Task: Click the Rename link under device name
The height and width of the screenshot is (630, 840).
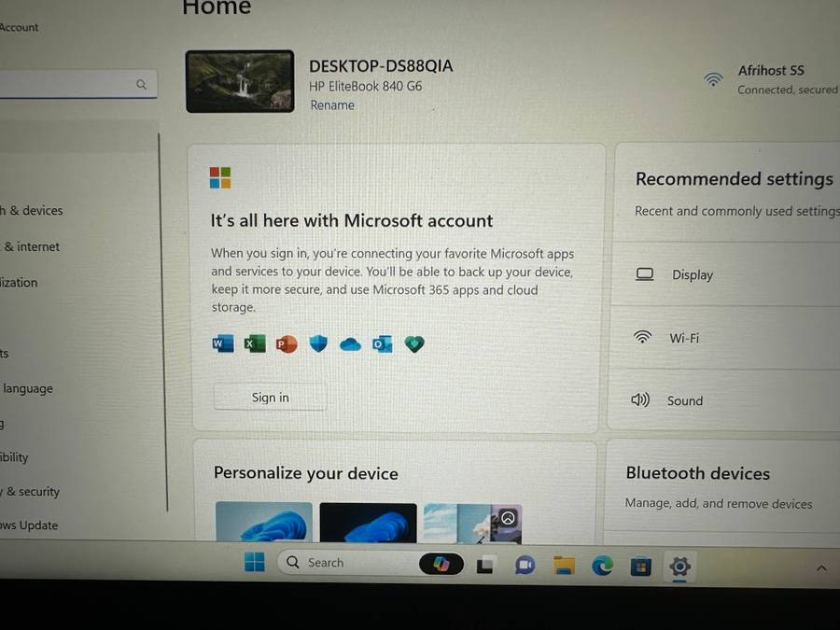Action: tap(332, 105)
